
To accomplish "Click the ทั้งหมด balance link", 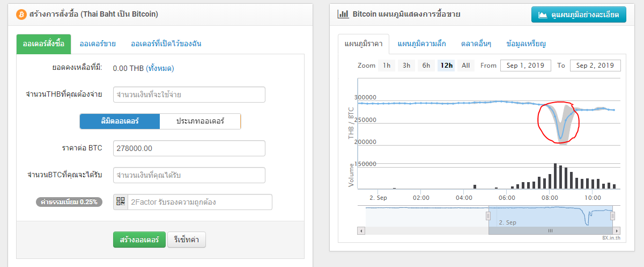I will click(160, 68).
